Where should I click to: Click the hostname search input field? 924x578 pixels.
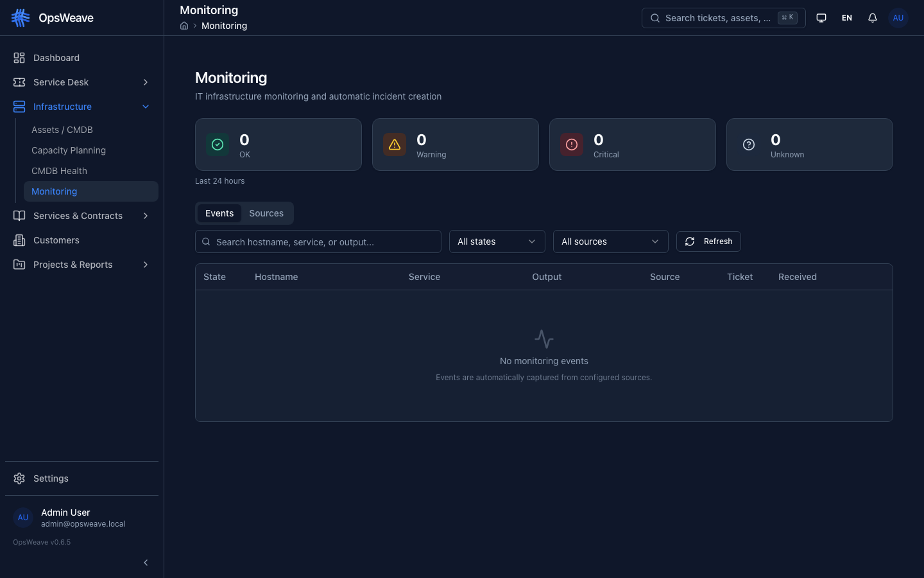coord(318,241)
